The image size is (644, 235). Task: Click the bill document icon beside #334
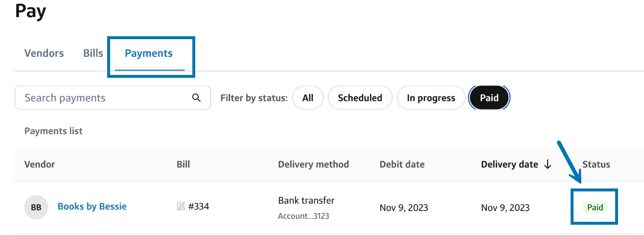[181, 207]
